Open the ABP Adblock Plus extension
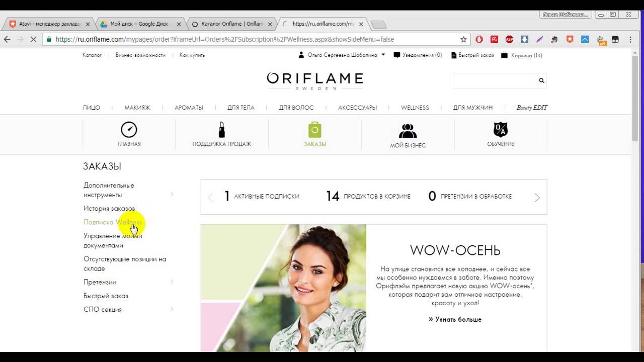This screenshot has width=644, height=362. coord(509,39)
